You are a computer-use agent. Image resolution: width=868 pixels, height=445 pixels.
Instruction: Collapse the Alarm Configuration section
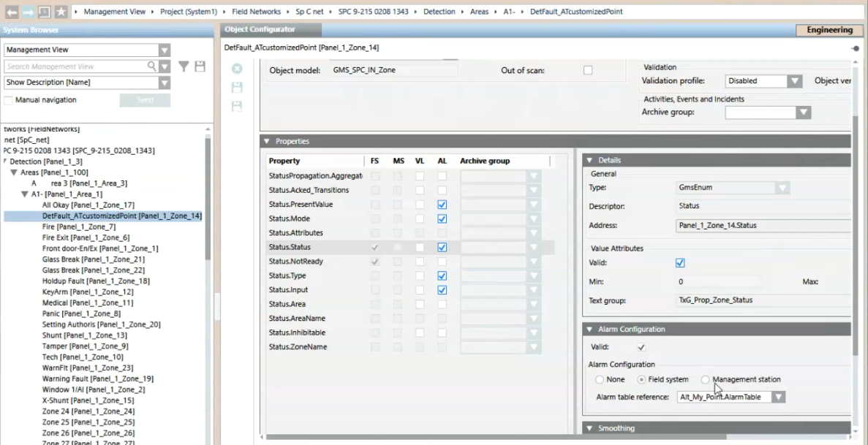590,329
